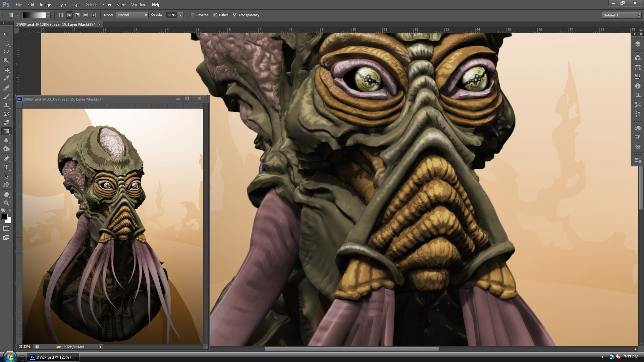Select the Magic Wand tool
Screen dimensions: 644x362
[6, 61]
